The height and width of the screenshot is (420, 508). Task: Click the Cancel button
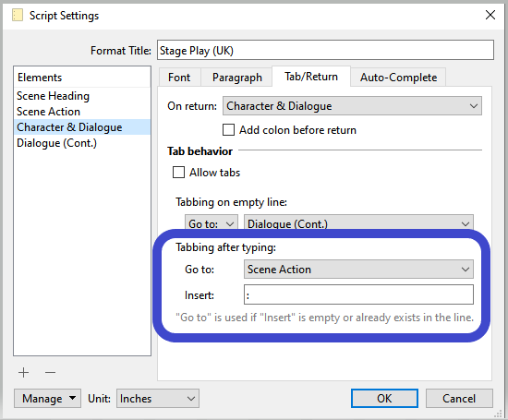pos(459,398)
